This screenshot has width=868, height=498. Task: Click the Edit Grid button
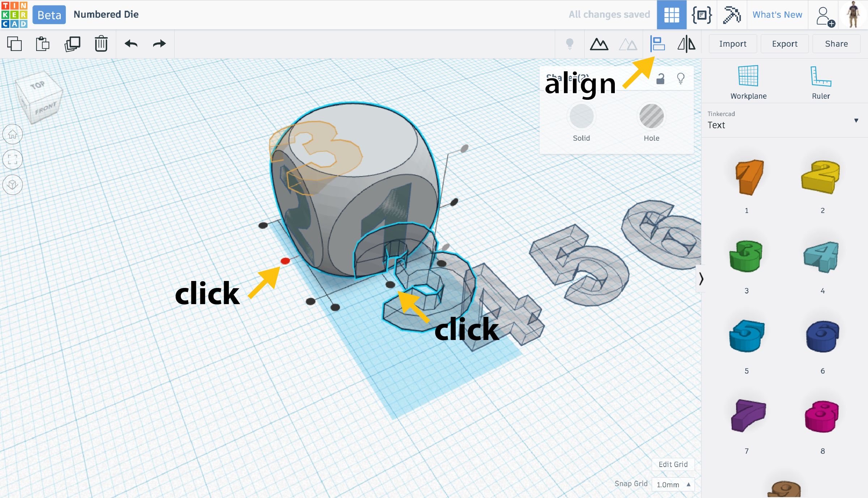673,464
